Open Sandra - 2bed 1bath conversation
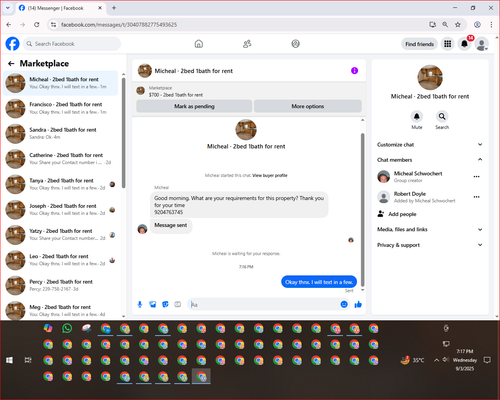Image resolution: width=500 pixels, height=400 pixels. pyautogui.click(x=61, y=134)
